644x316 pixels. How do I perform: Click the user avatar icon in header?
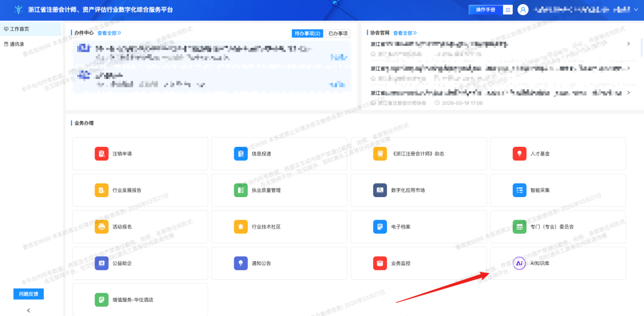(x=523, y=10)
